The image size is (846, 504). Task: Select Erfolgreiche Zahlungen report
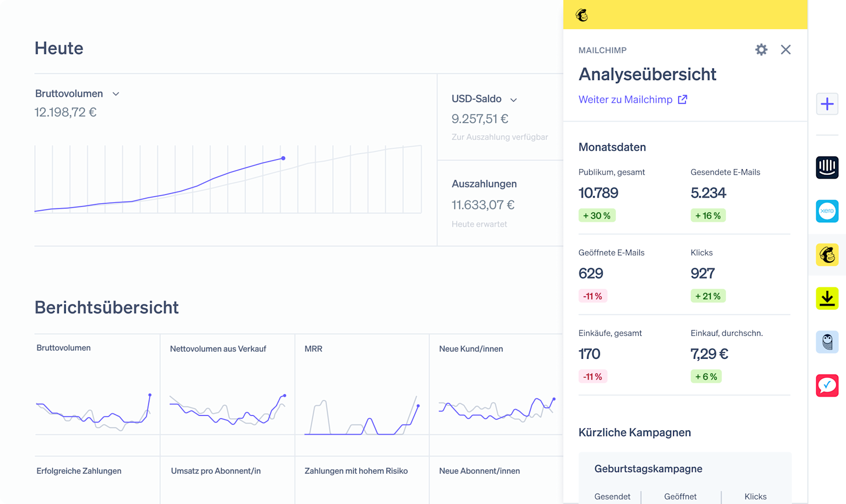tap(79, 471)
